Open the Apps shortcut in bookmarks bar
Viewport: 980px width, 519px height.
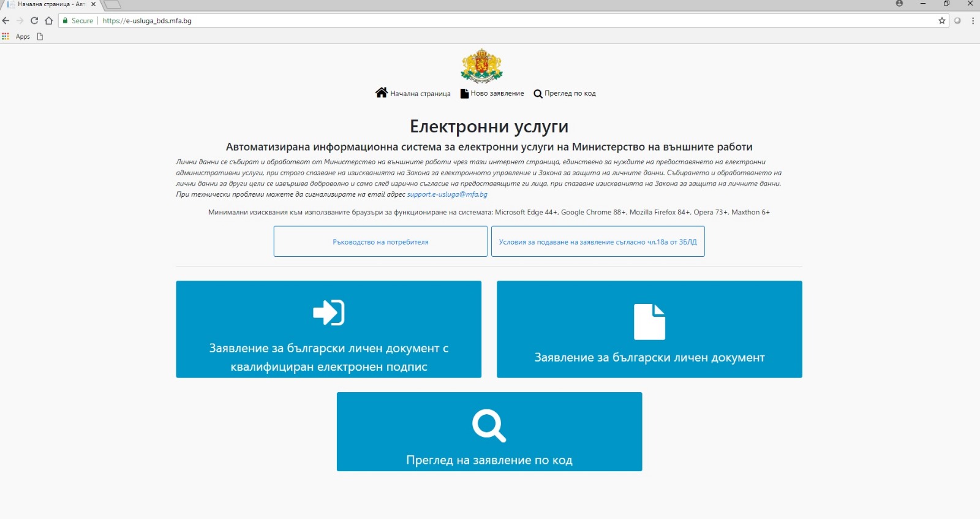pyautogui.click(x=17, y=37)
